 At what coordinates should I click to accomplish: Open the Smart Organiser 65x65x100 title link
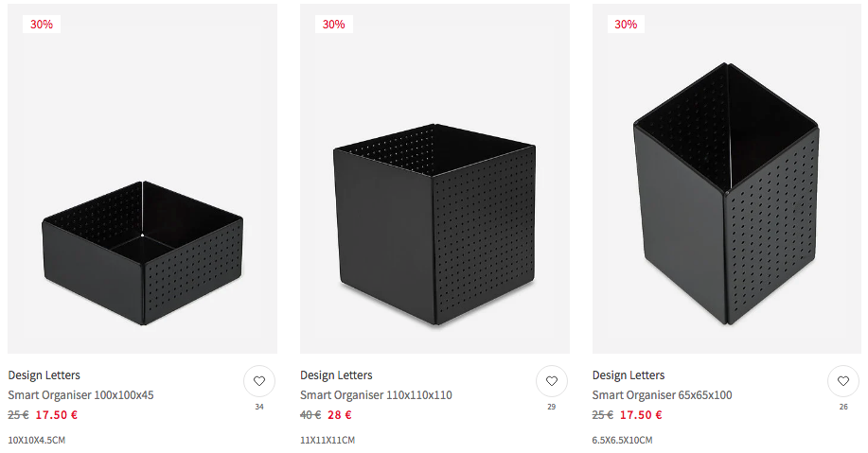point(662,395)
